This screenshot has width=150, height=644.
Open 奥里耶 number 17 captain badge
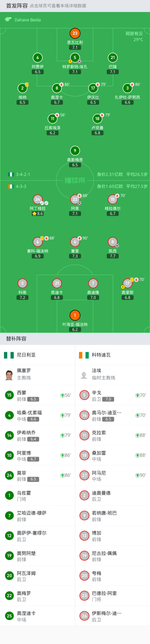click(127, 283)
